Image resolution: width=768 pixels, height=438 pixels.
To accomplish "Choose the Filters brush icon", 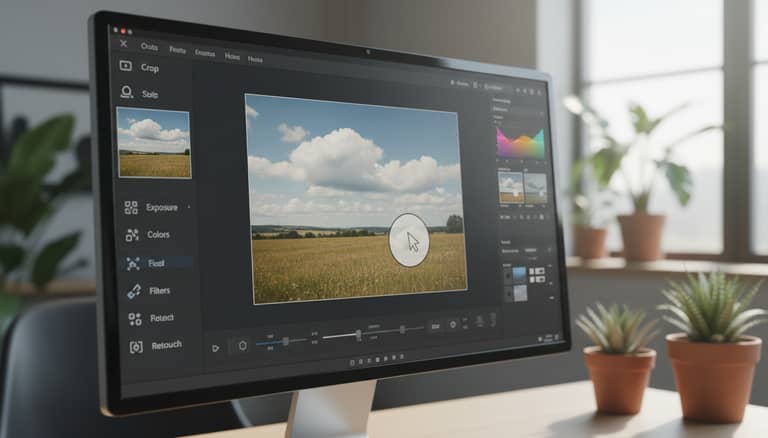I will (x=134, y=291).
